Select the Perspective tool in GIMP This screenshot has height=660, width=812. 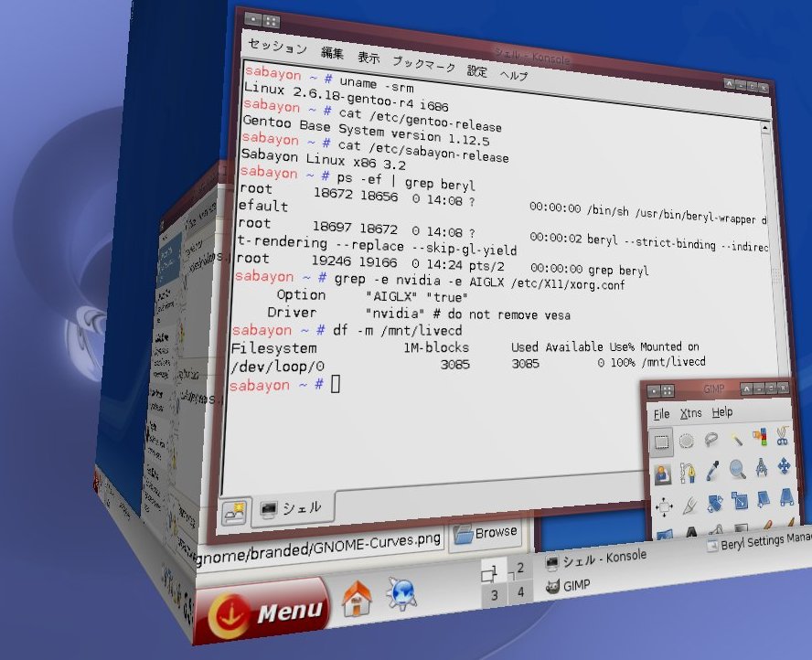pos(786,497)
